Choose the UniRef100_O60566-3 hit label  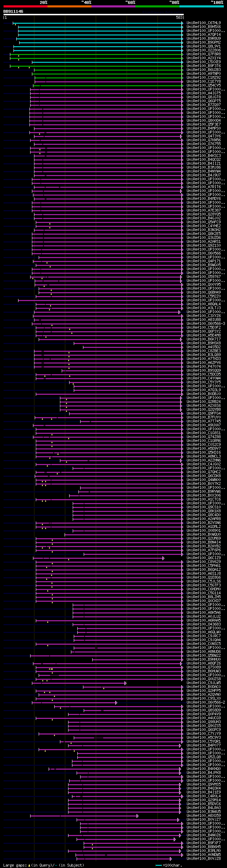tap(206, 324)
